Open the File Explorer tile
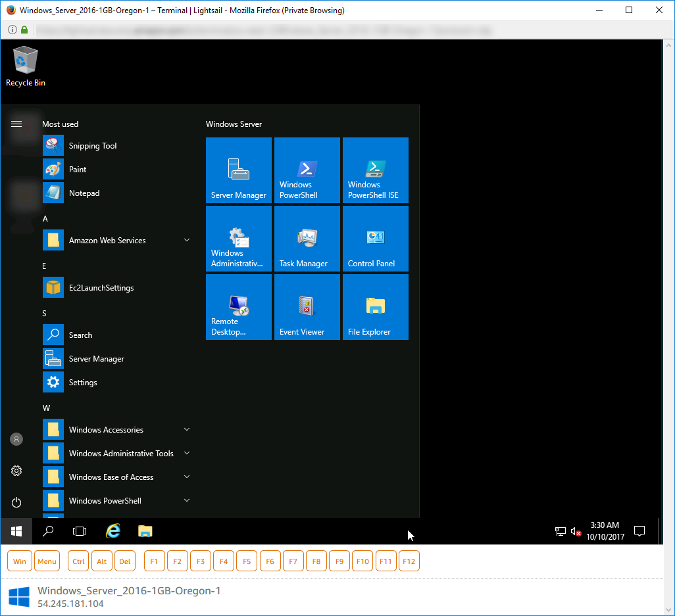675x616 pixels. coord(375,307)
